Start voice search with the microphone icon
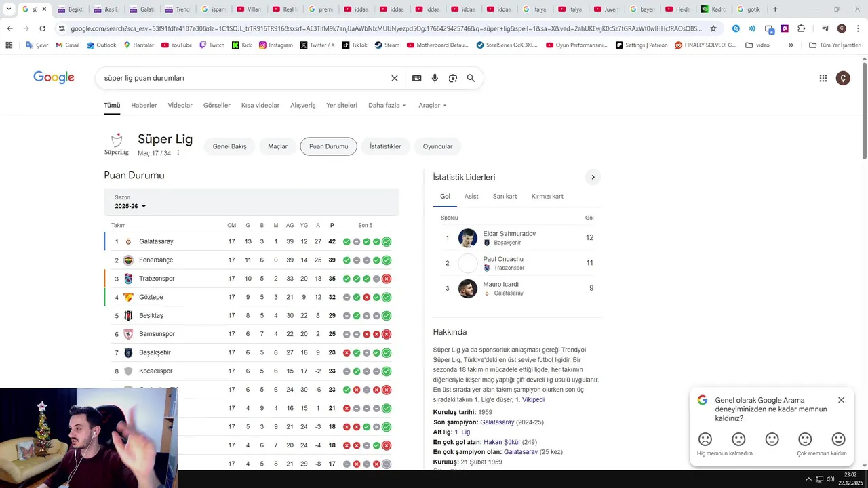Screen dimensions: 868x488 (x=435, y=78)
